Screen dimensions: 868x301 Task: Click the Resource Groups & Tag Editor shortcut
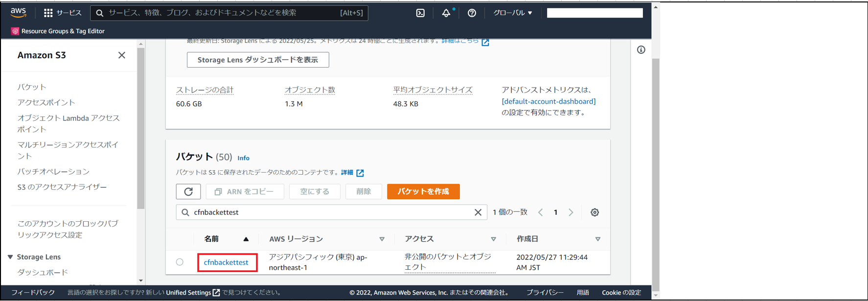[x=58, y=31]
